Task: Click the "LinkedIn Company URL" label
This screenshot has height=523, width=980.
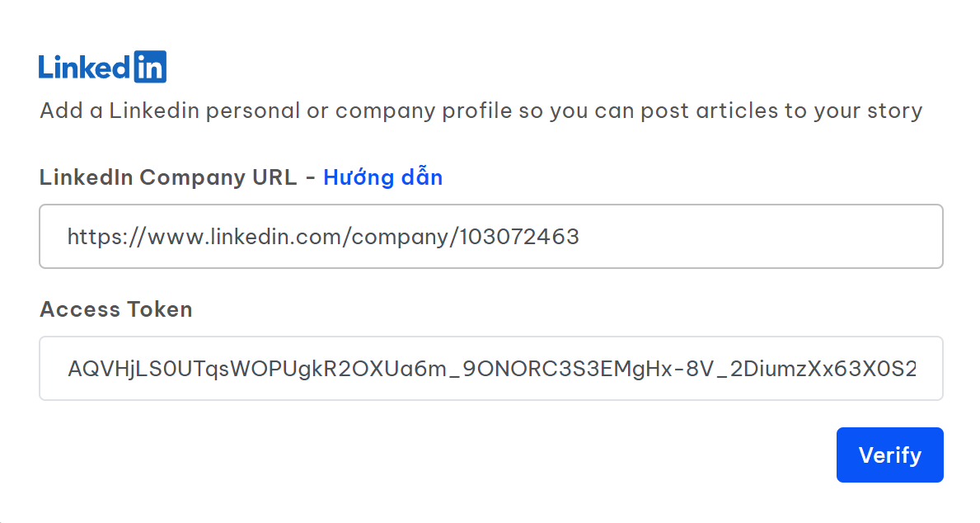Action: [168, 177]
